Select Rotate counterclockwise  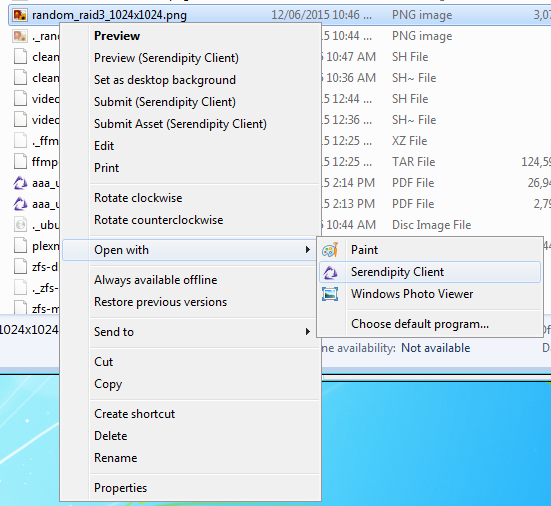158,220
